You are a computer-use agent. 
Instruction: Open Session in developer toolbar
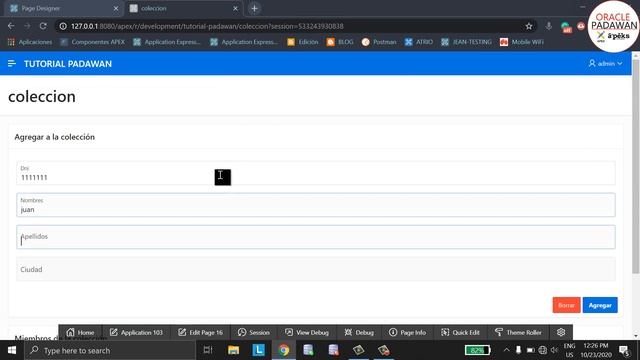(x=253, y=332)
